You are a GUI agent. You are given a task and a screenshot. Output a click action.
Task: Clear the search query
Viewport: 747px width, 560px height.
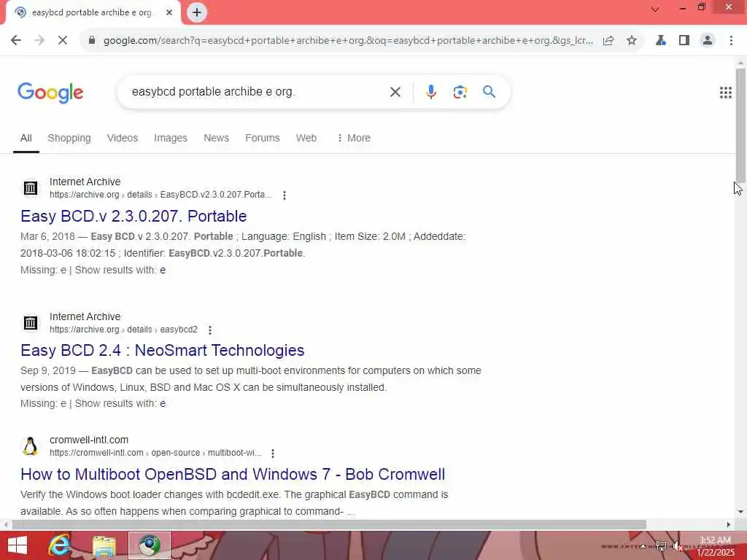(x=395, y=92)
